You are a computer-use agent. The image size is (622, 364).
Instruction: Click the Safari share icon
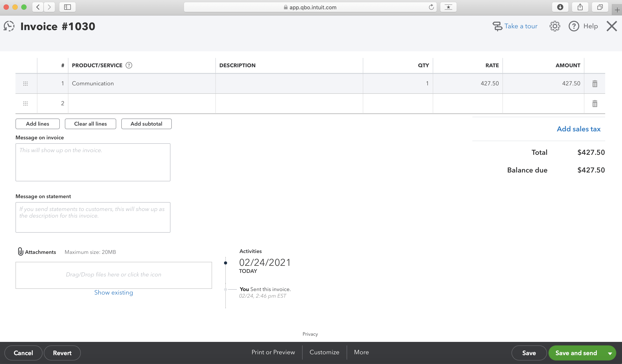(580, 7)
